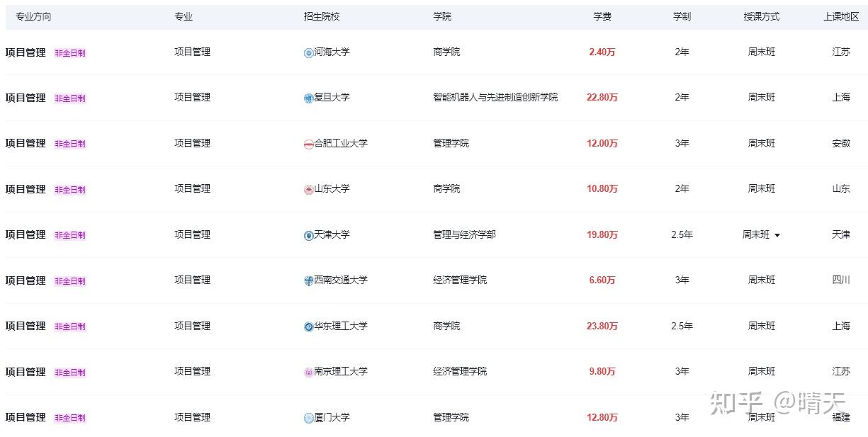868x437 pixels.
Task: Open the 厦门大学 school link
Action: (332, 418)
